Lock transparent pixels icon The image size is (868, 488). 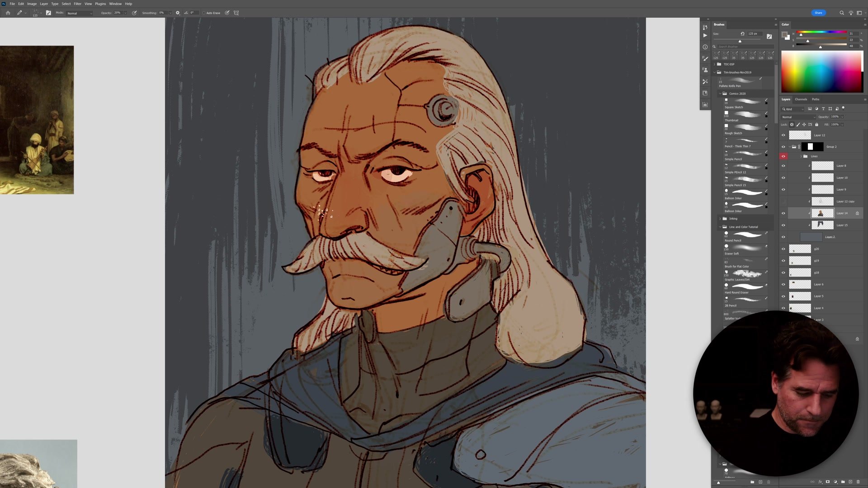[792, 125]
